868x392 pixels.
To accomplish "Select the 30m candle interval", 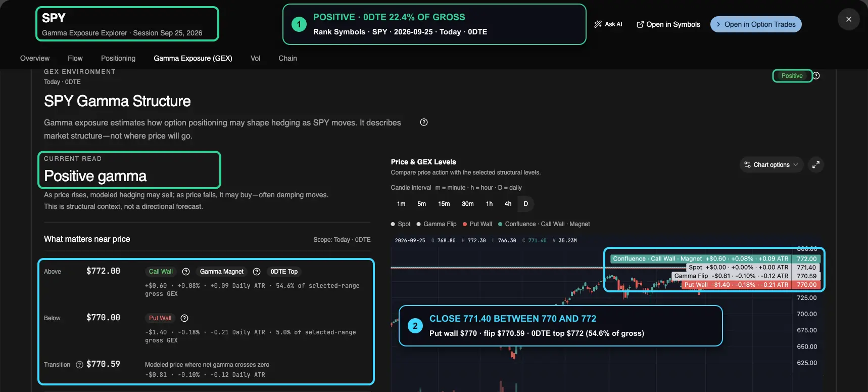I will tap(468, 204).
